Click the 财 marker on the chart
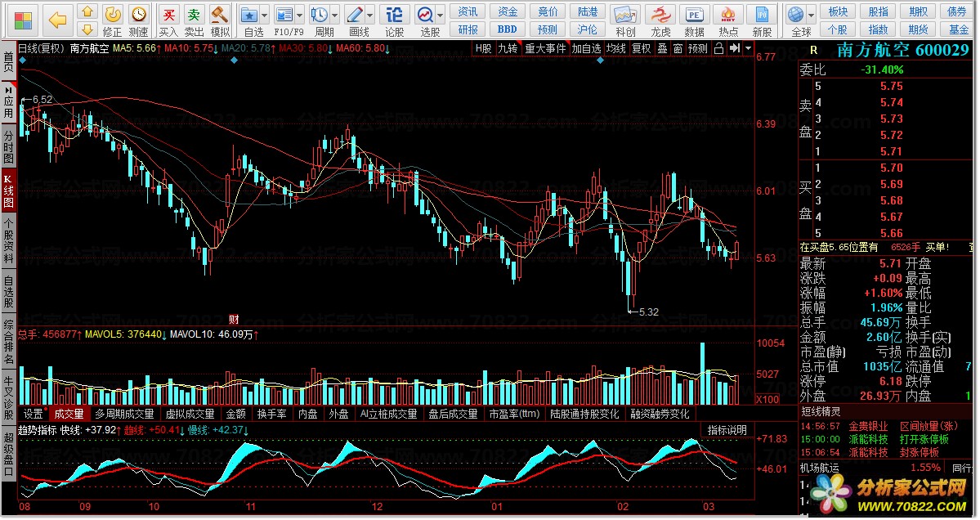The height and width of the screenshot is (520, 980). 234,320
